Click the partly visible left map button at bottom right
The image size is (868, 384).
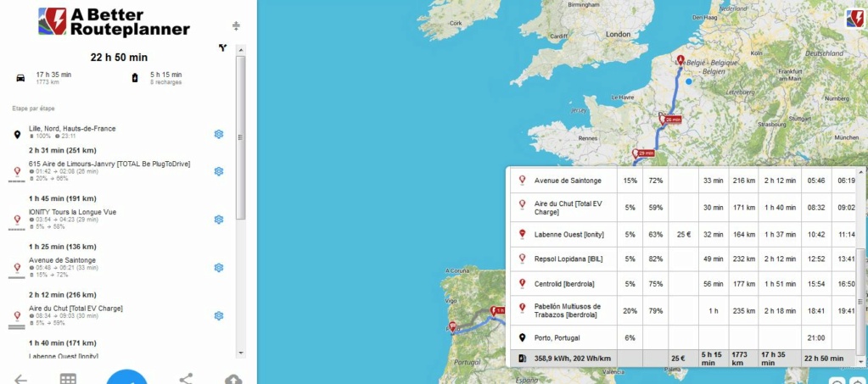838,381
